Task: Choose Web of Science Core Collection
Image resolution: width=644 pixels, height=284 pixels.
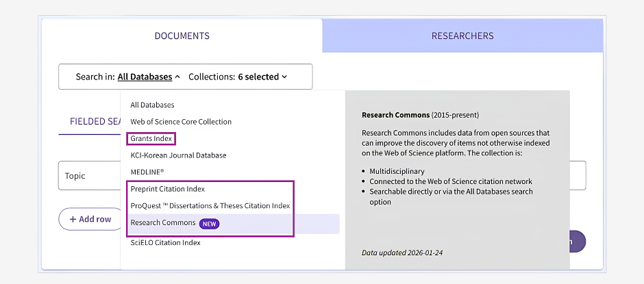Action: 181,122
